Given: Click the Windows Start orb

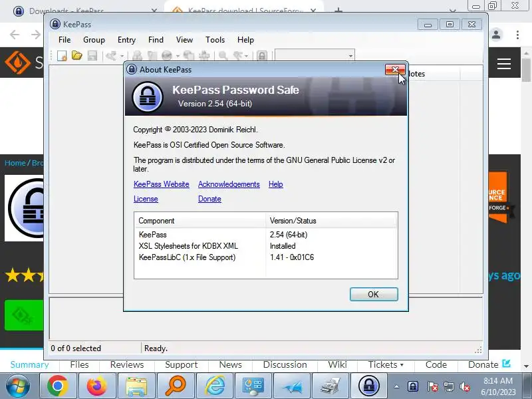Looking at the screenshot, I should [x=17, y=386].
